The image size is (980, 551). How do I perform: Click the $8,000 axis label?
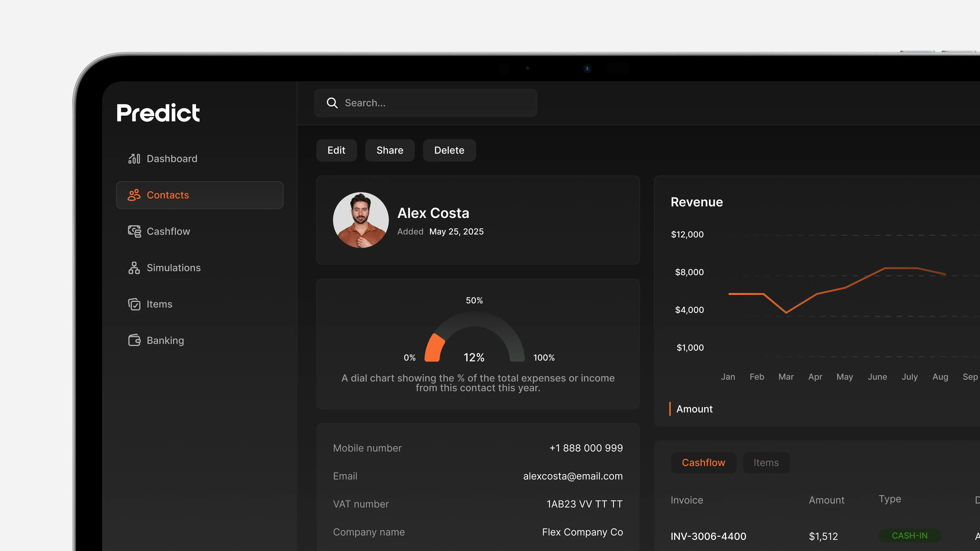(x=689, y=272)
